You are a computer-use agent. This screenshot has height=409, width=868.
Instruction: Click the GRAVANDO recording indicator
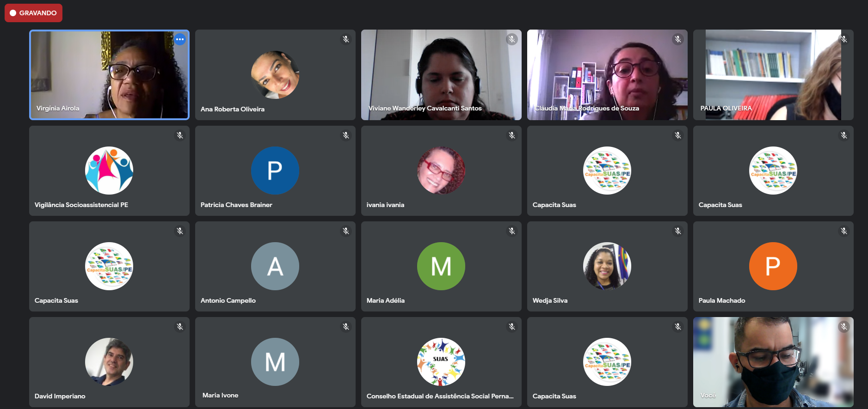33,13
